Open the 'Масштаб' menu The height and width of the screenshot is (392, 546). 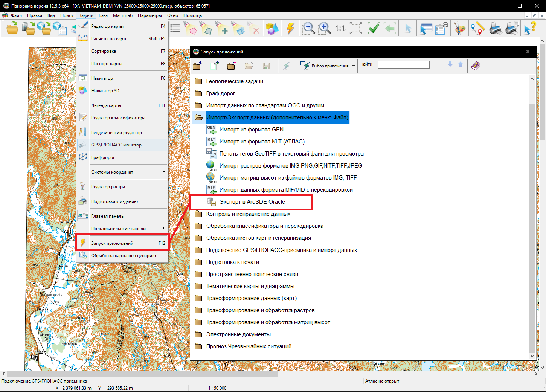[x=122, y=15]
